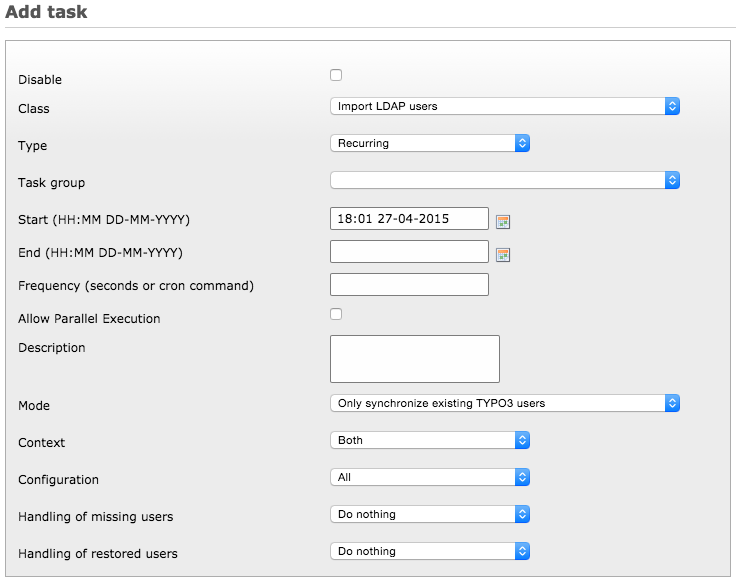Click the Allow Parallel Execution label
This screenshot has width=736, height=582.
coord(89,319)
